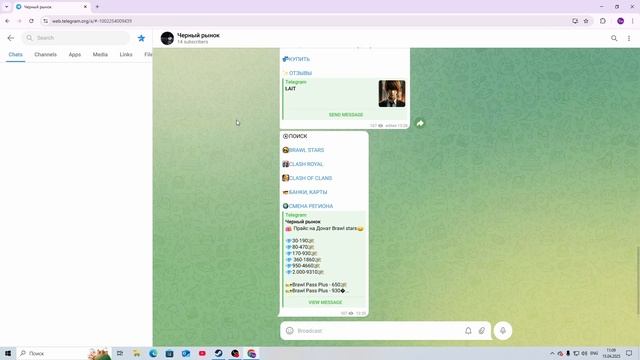This screenshot has height=360, width=640.
Task: Launch Microsoft Edge from taskbar
Action: pyautogui.click(x=153, y=353)
